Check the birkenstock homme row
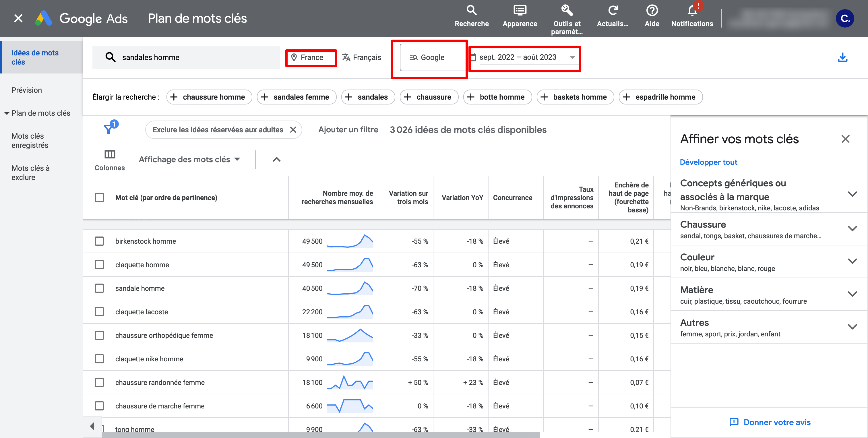The height and width of the screenshot is (438, 868). point(99,241)
